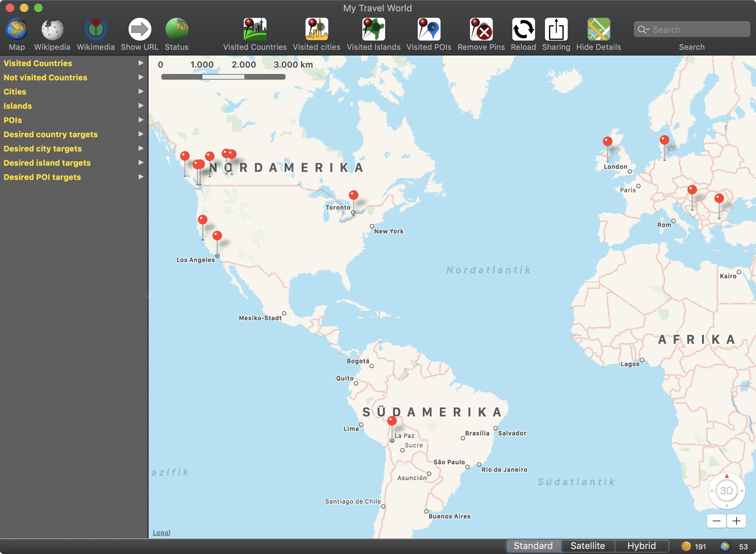Switch to Hybrid map view

click(x=642, y=546)
